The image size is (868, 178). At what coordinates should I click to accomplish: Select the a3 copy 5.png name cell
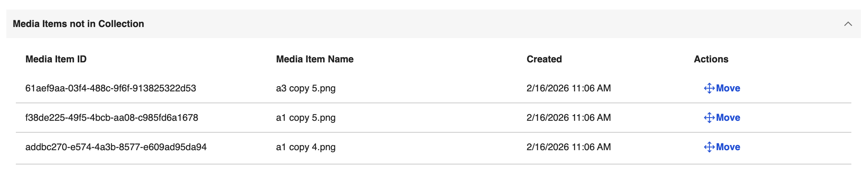click(x=306, y=88)
